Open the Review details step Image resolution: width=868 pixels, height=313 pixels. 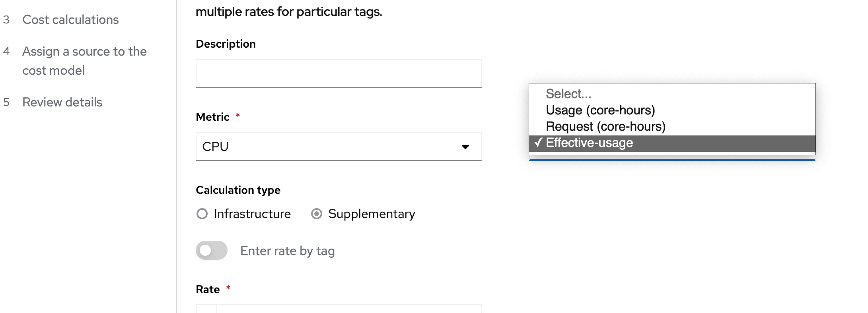62,102
